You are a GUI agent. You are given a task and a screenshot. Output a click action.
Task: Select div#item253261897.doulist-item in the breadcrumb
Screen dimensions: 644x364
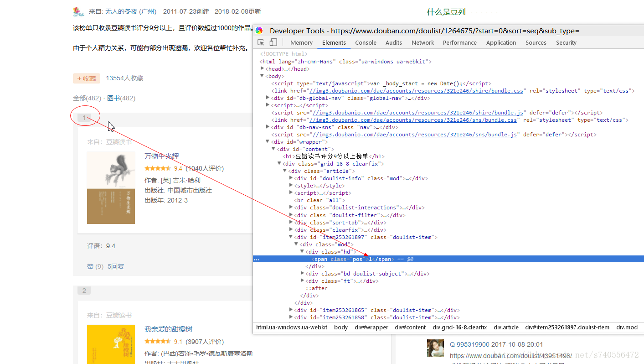coord(567,327)
